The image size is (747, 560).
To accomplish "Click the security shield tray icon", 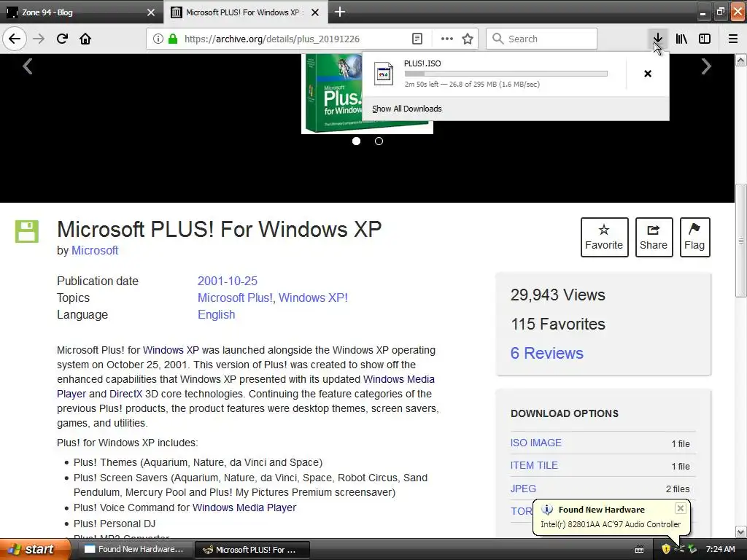I will click(x=666, y=549).
